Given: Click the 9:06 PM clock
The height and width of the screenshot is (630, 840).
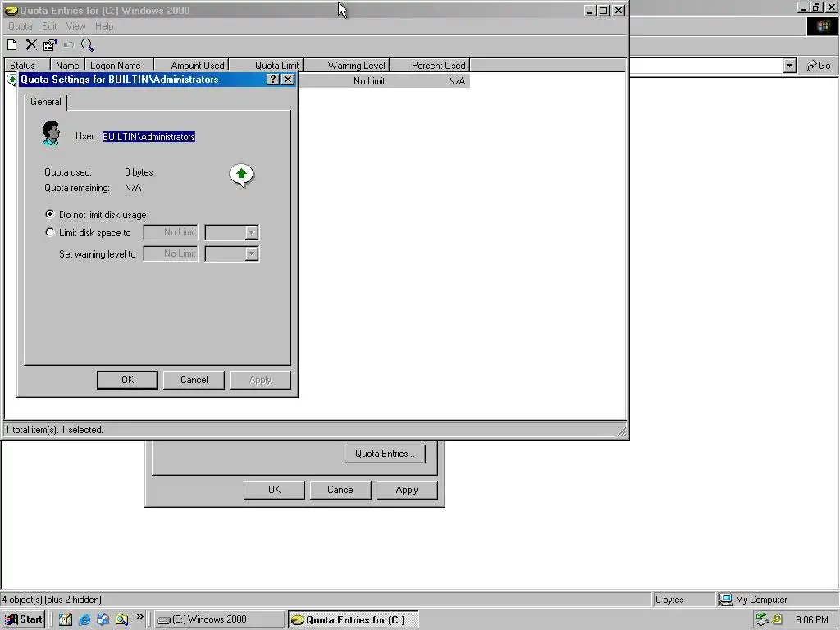Looking at the screenshot, I should [811, 620].
